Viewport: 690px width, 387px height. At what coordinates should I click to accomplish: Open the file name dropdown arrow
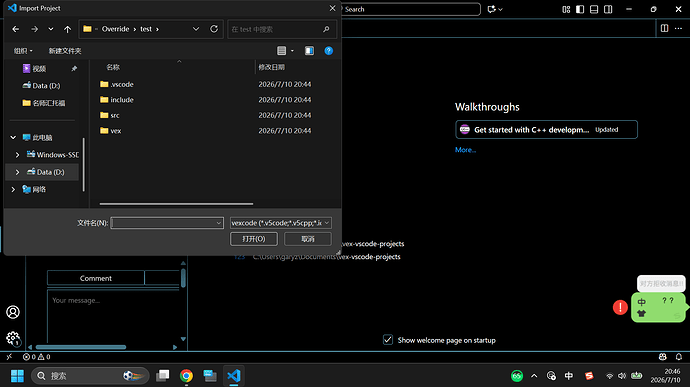[x=218, y=223]
